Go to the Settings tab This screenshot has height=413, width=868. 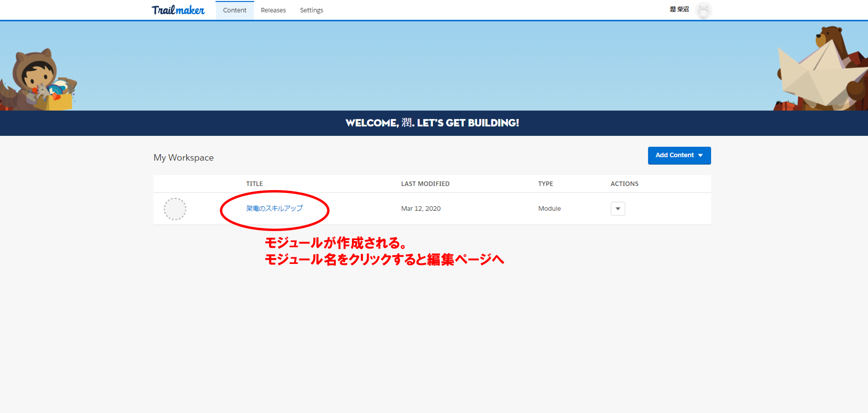pyautogui.click(x=311, y=10)
